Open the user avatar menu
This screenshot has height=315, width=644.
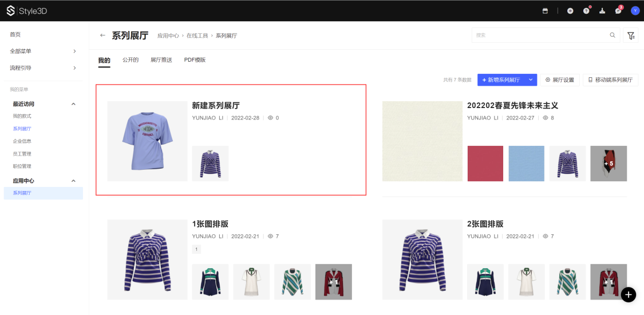[635, 11]
